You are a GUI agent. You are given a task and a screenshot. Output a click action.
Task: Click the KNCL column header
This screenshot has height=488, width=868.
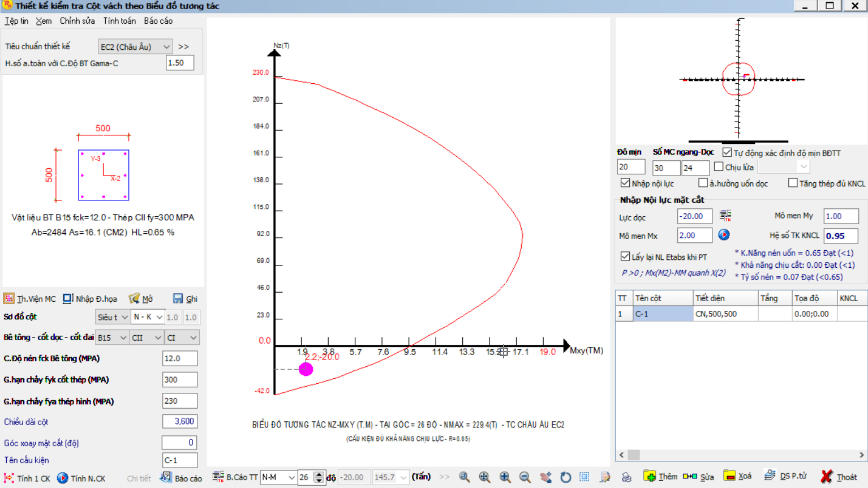[x=852, y=298]
